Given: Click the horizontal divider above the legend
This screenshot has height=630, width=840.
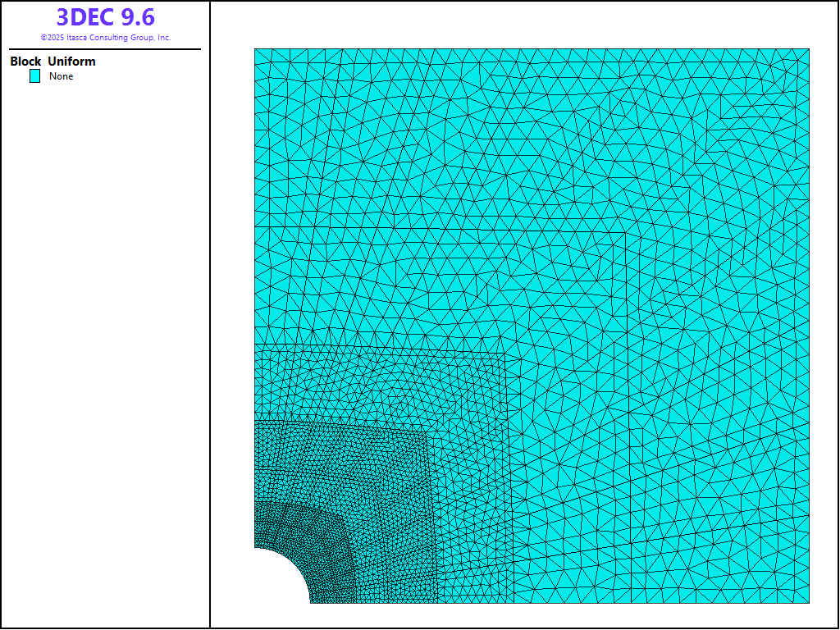Looking at the screenshot, I should click(105, 49).
